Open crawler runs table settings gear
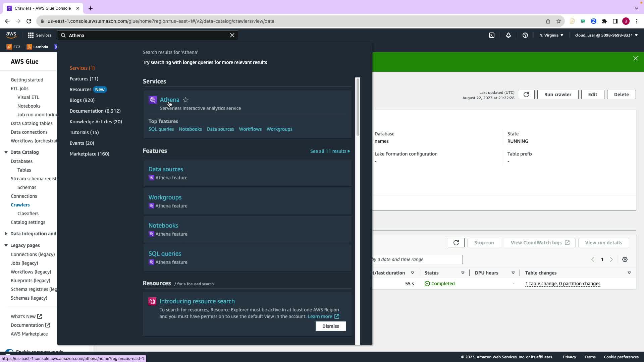Screen dimensions: 644x362 pos(625,259)
